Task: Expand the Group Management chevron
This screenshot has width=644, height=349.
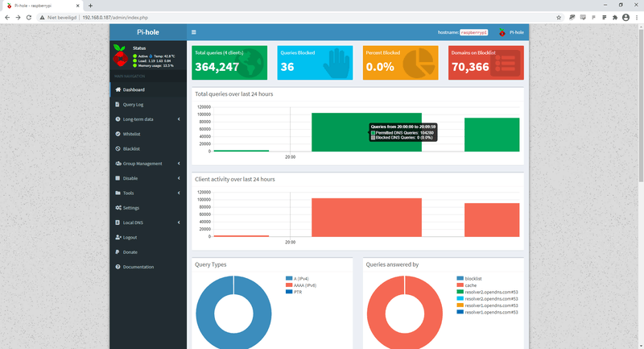Action: [x=179, y=164]
